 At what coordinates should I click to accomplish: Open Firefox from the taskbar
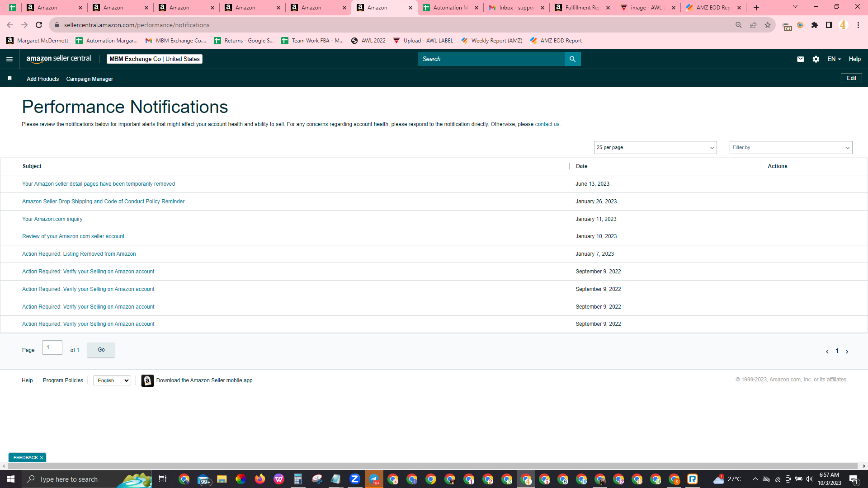tap(259, 479)
